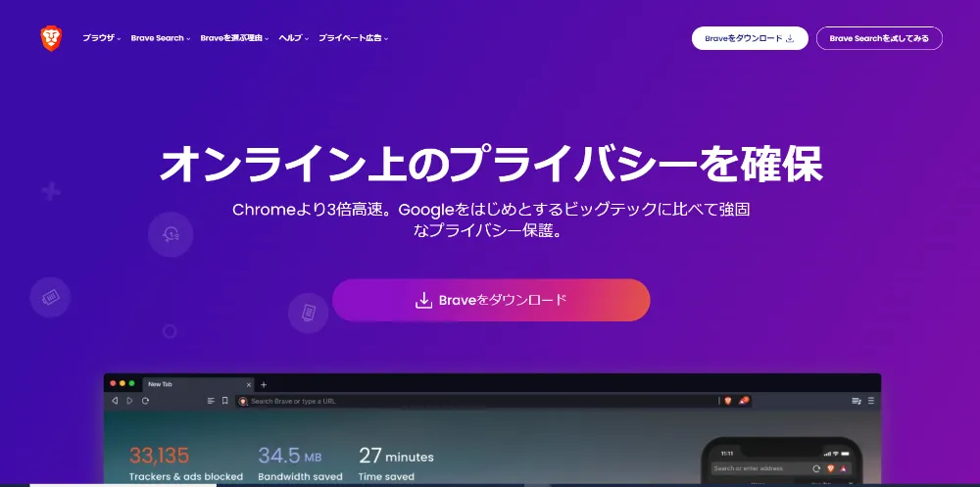Expand the Brave Search nav menu
Image resolution: width=980 pixels, height=487 pixels.
pyautogui.click(x=161, y=38)
